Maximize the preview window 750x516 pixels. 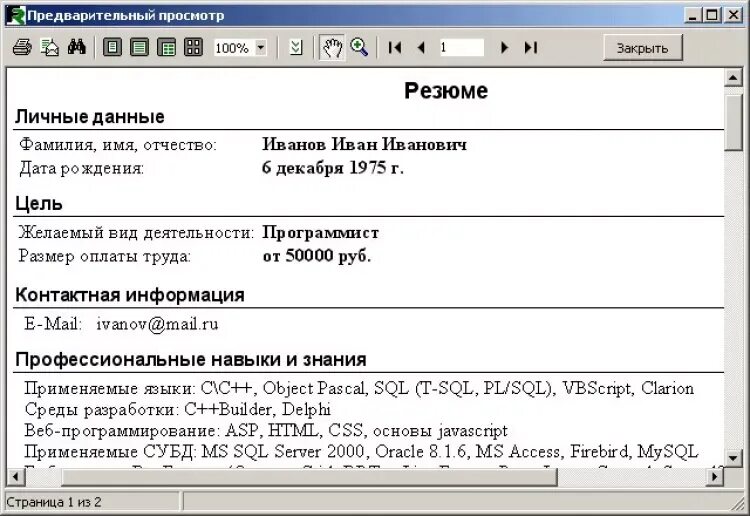point(712,15)
